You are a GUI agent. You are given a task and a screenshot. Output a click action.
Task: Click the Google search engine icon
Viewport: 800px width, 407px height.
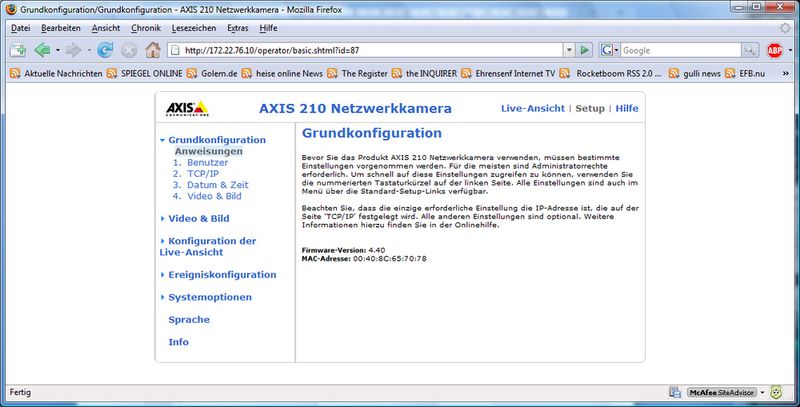click(x=606, y=50)
